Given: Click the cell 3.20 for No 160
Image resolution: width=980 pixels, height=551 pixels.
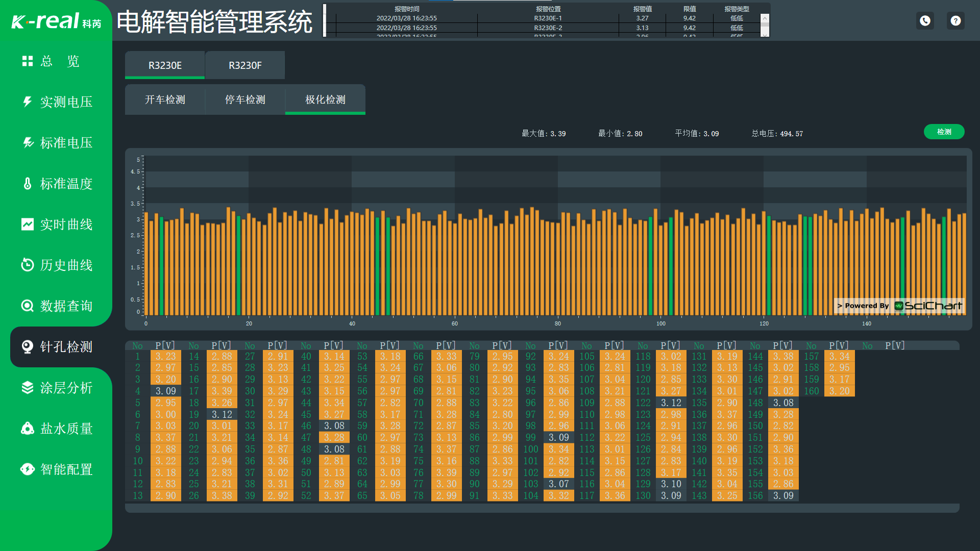Looking at the screenshot, I should tap(840, 391).
